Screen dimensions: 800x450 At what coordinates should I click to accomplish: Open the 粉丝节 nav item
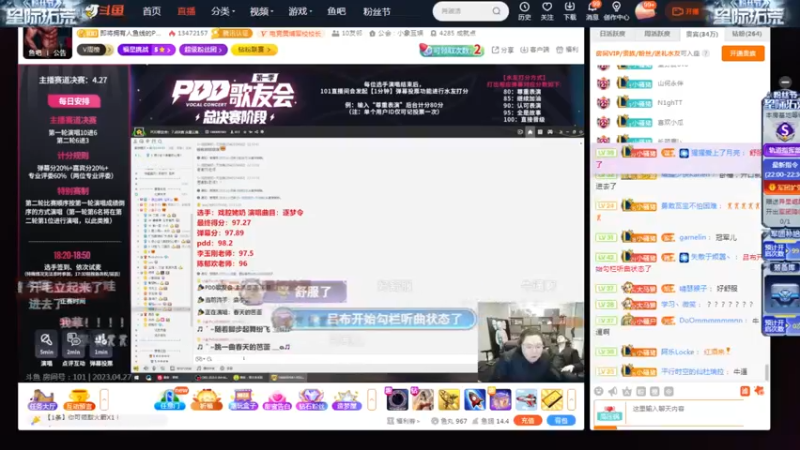(x=377, y=11)
